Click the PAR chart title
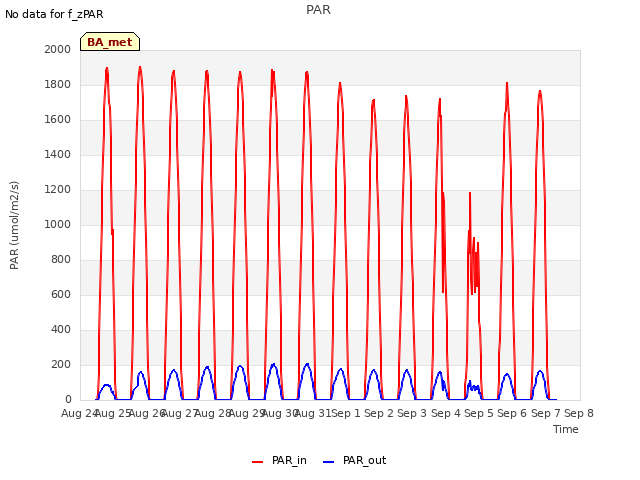The image size is (640, 480). pyautogui.click(x=318, y=10)
